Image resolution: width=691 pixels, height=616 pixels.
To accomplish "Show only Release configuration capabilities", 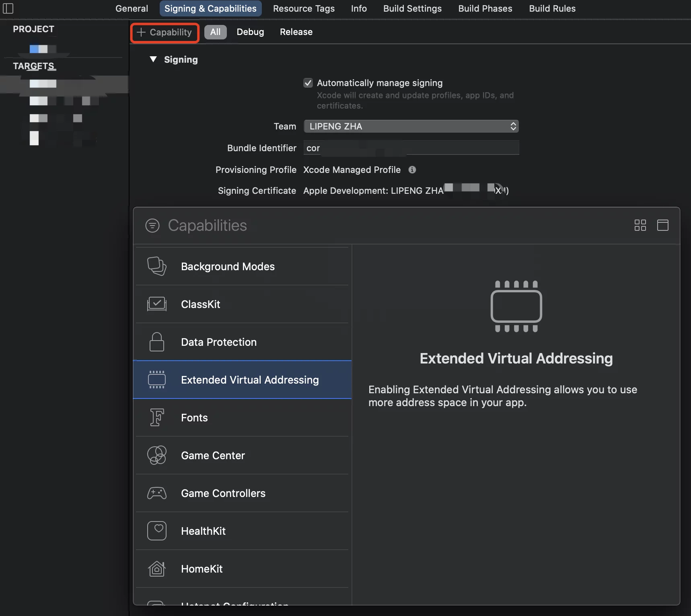I will coord(296,32).
